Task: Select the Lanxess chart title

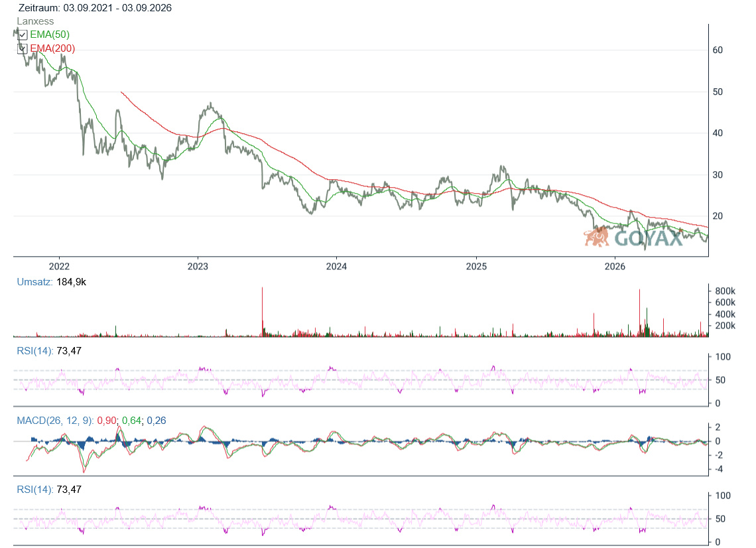Action: click(x=35, y=21)
